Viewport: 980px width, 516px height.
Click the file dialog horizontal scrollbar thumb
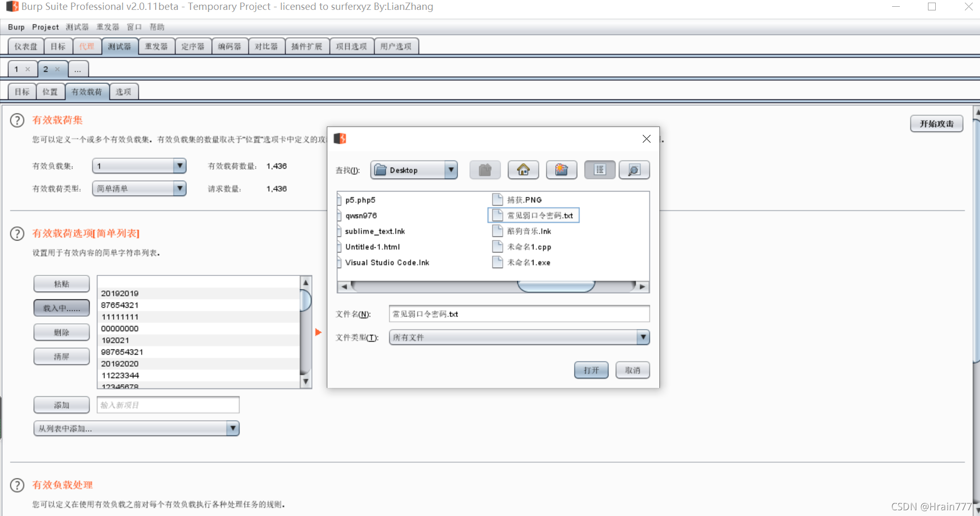click(556, 286)
